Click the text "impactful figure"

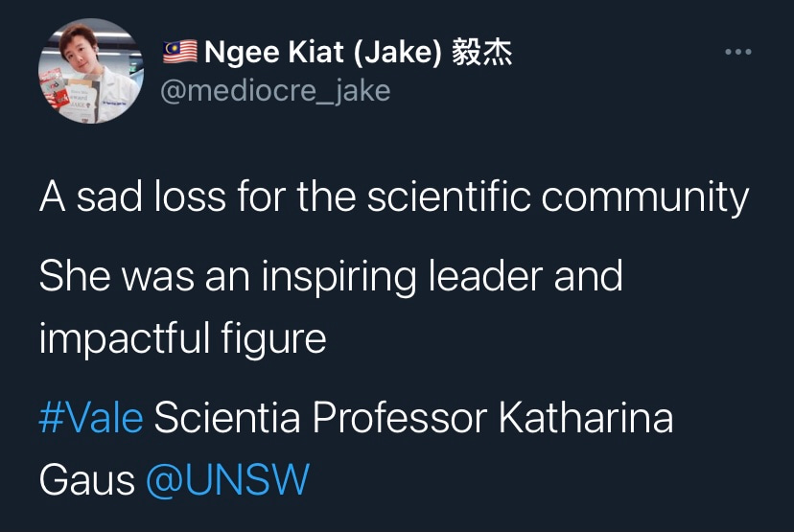[x=182, y=338]
